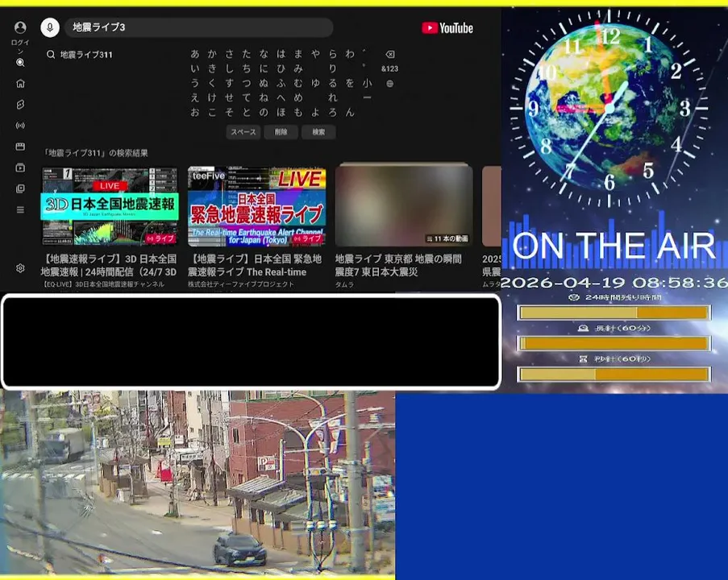Click the ON THE AIR banner

point(614,246)
